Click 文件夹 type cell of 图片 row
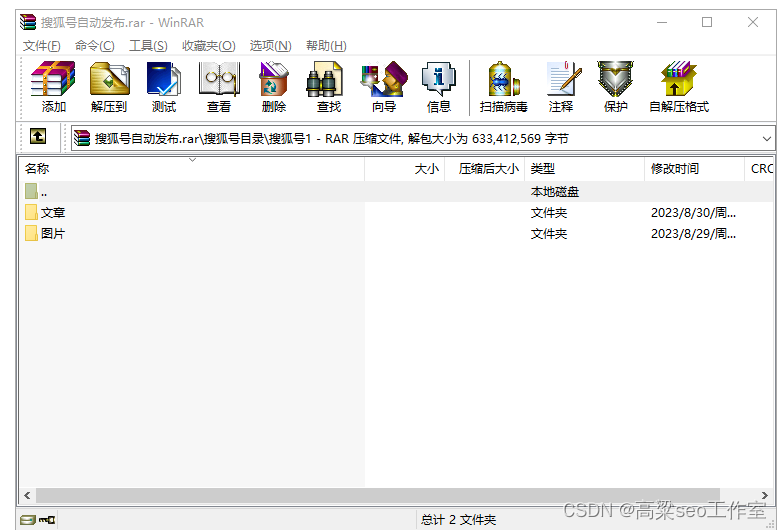Viewport: 781px width, 530px height. [549, 234]
